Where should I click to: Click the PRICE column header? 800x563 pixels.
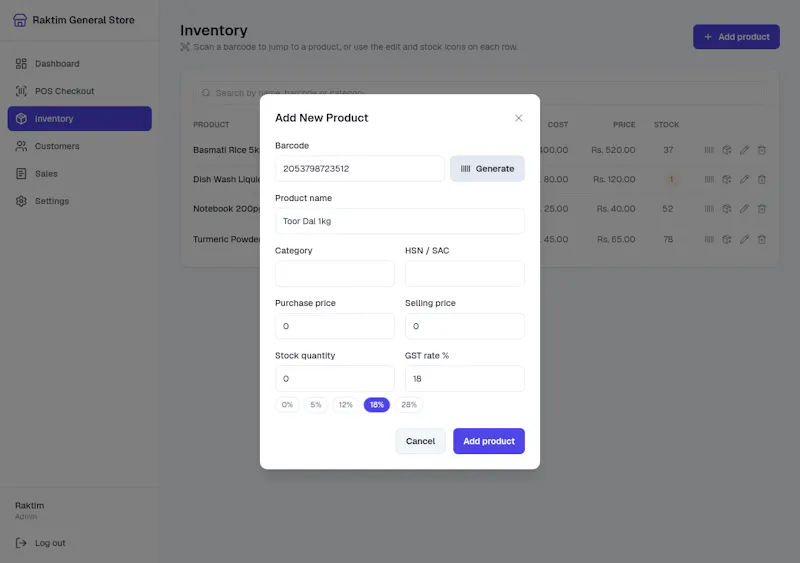(624, 125)
